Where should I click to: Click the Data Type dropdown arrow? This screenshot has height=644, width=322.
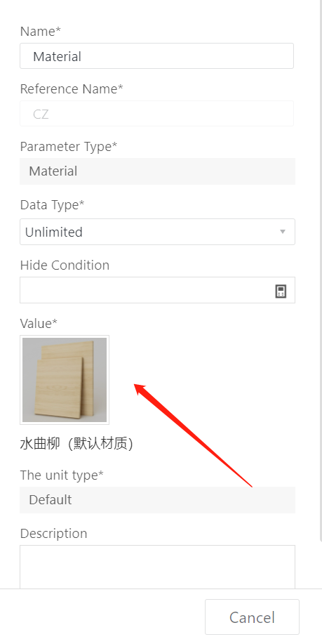click(282, 232)
